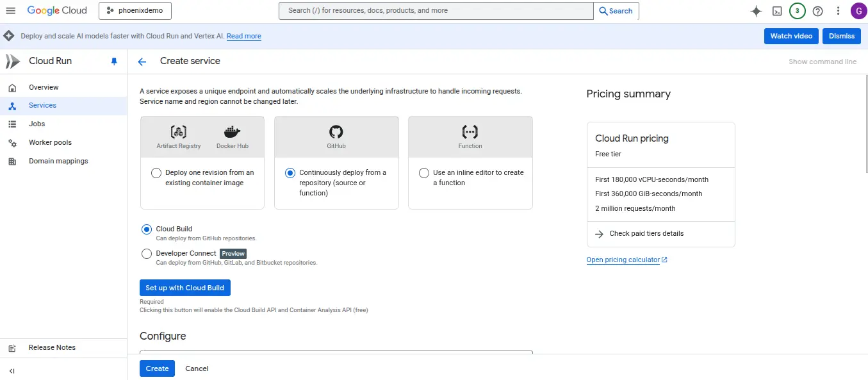Open the phoenixdemo project picker
Viewport: 868px width, 380px height.
[x=135, y=11]
